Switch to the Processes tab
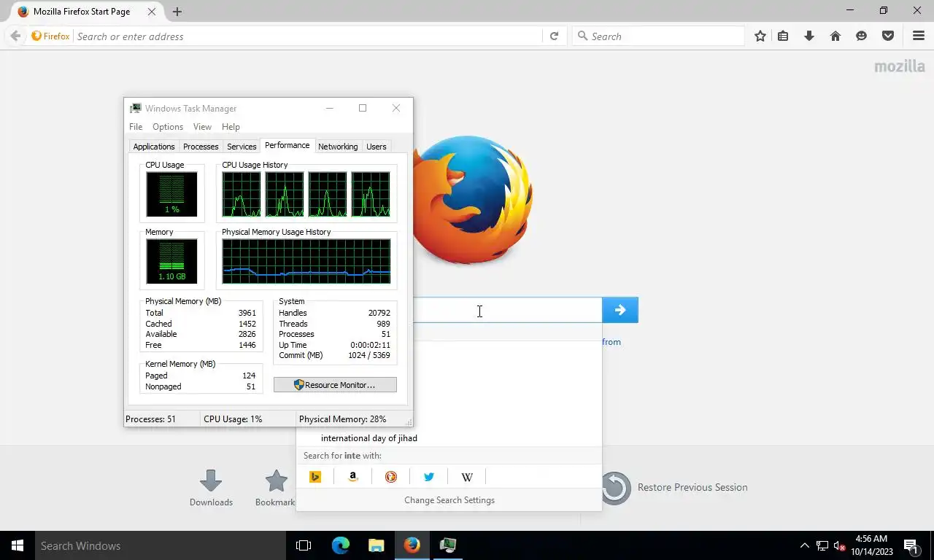 coord(201,147)
